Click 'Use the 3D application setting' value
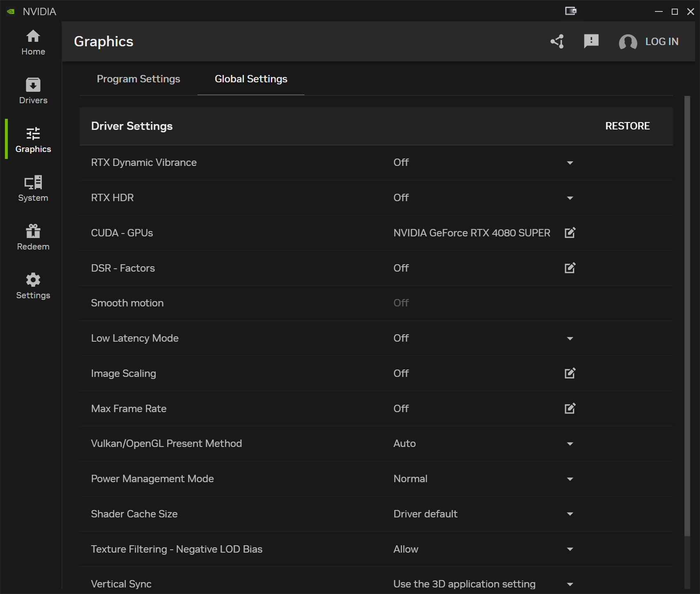 (464, 584)
